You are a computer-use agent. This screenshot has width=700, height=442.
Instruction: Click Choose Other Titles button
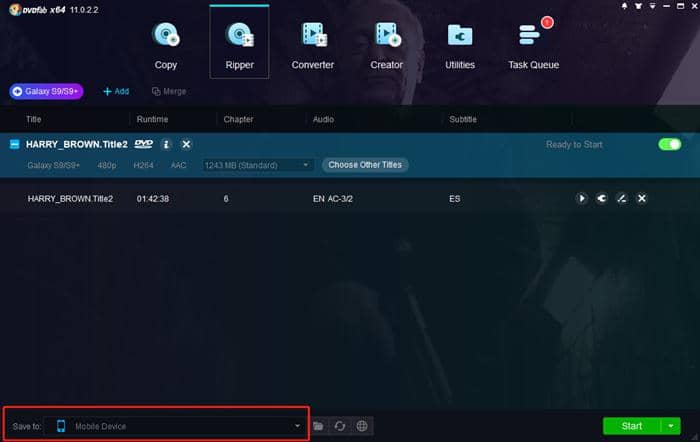tap(365, 165)
